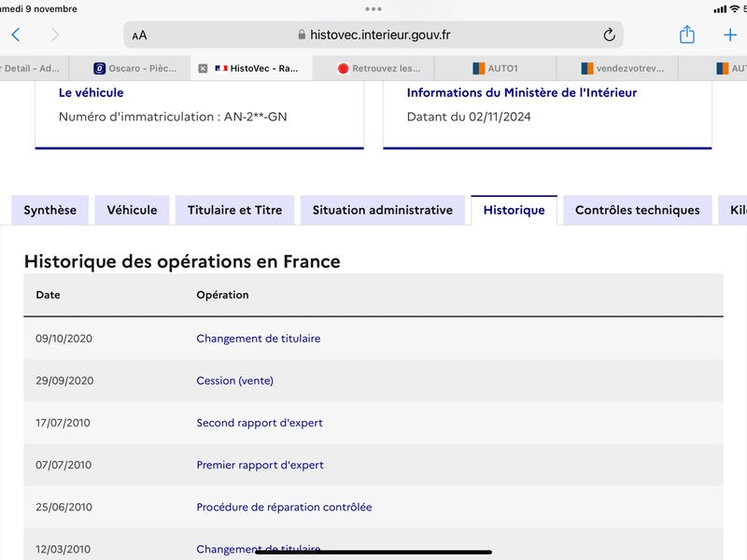The width and height of the screenshot is (747, 560).
Task: Click the date 07/07/2010
Action: 63,465
